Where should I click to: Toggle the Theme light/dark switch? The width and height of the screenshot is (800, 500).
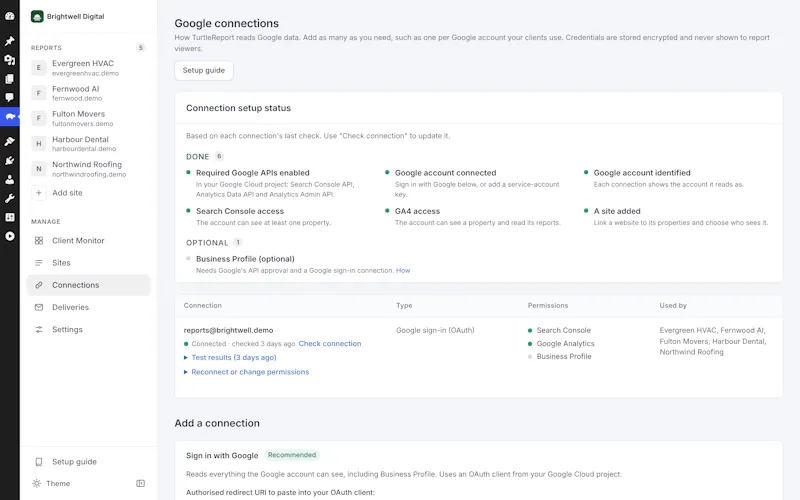[51, 483]
